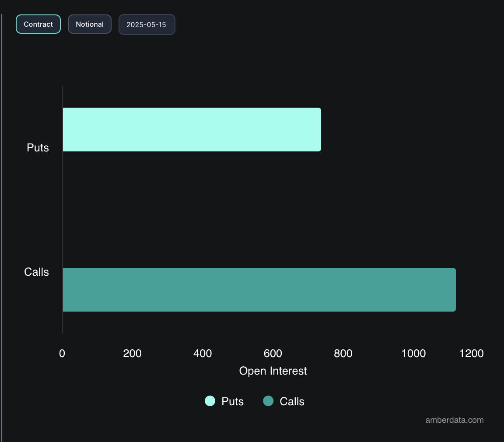Viewport: 504px width, 442px height.
Task: Click the Calls y-axis category label
Action: [x=36, y=272]
